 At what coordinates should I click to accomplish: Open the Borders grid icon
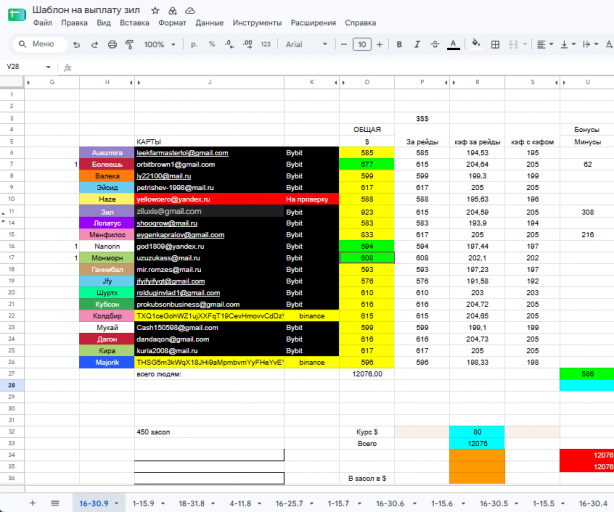495,44
